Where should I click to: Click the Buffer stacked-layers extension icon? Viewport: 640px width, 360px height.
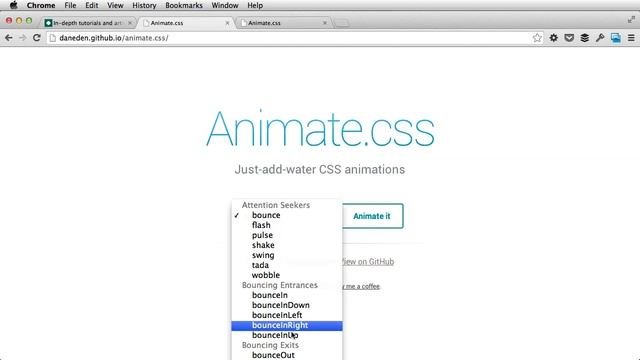tap(584, 38)
